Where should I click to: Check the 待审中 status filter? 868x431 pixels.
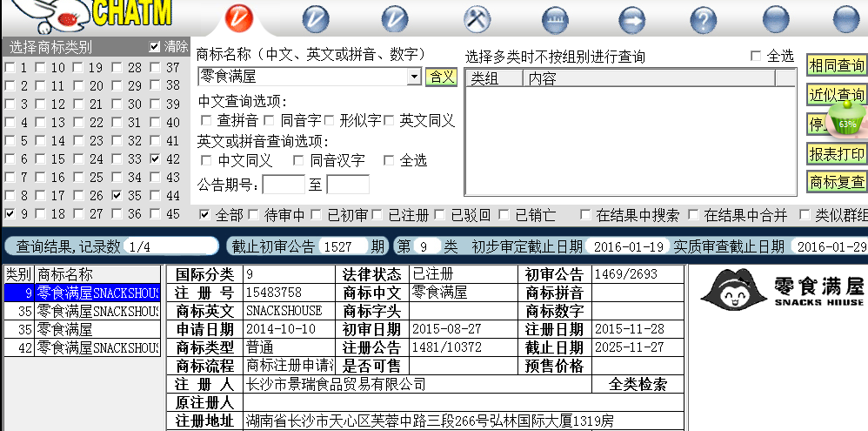click(x=254, y=214)
